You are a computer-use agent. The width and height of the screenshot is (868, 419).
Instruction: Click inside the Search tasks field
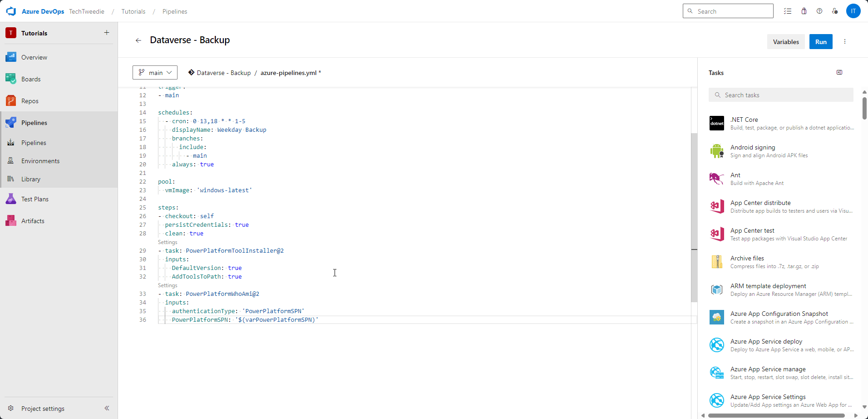[x=780, y=95]
